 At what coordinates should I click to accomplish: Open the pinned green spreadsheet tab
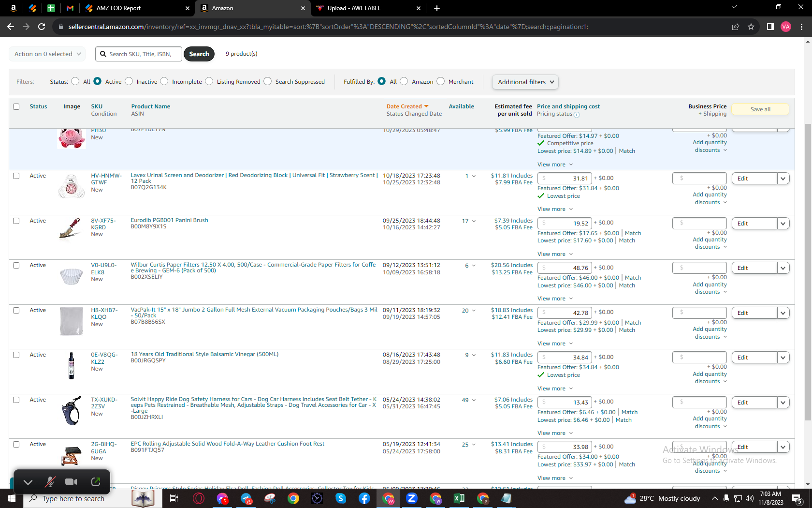(51, 8)
